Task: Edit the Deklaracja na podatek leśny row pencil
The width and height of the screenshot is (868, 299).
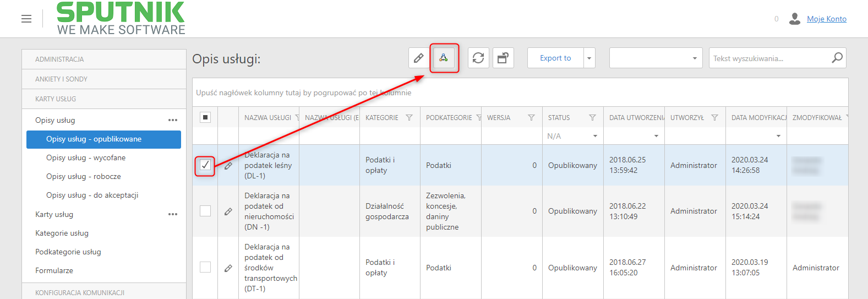Action: pos(228,165)
